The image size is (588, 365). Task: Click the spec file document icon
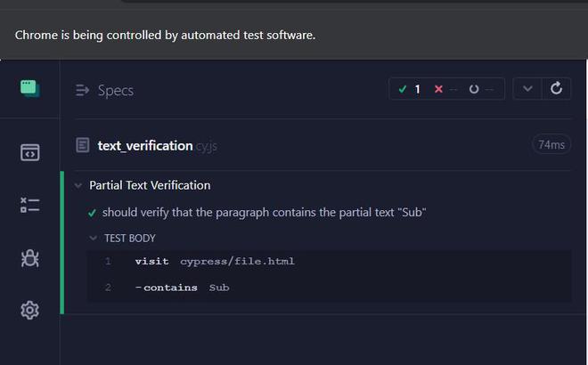(83, 145)
